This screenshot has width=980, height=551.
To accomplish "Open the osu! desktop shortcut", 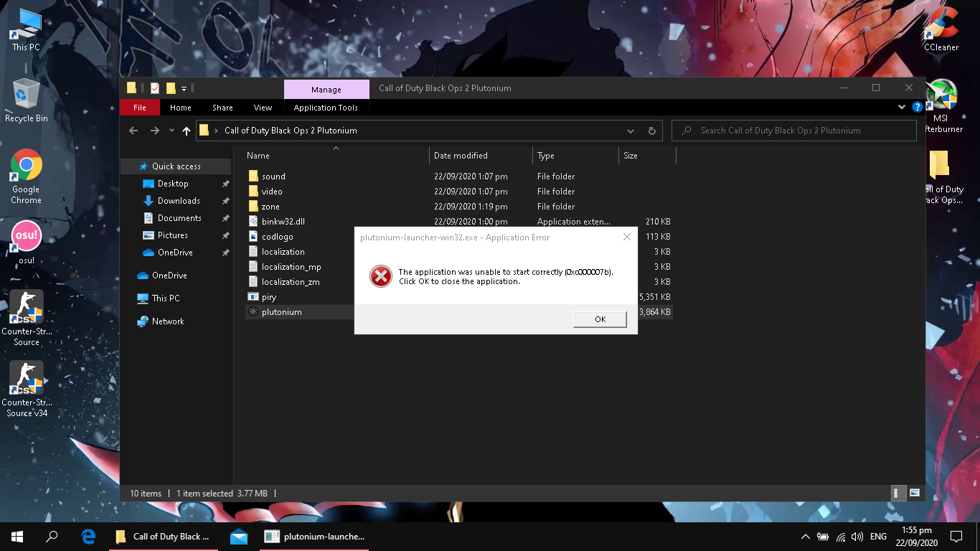I will point(27,242).
